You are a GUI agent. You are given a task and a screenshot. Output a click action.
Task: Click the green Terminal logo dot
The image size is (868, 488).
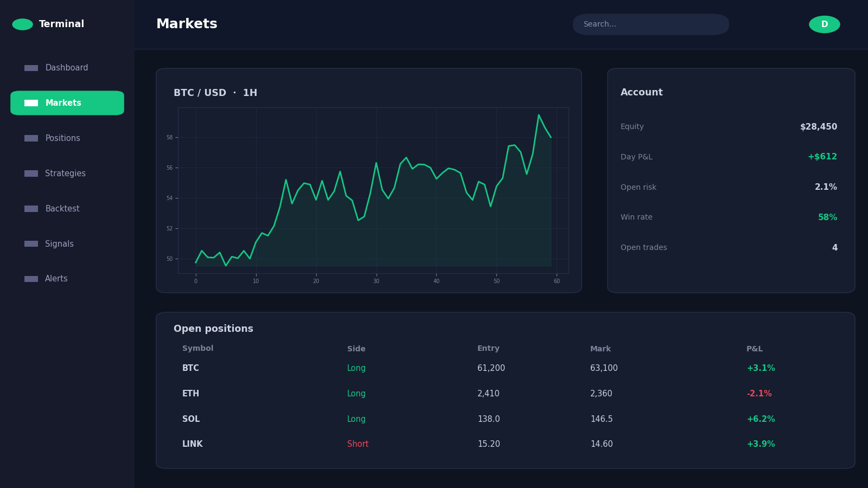[22, 24]
